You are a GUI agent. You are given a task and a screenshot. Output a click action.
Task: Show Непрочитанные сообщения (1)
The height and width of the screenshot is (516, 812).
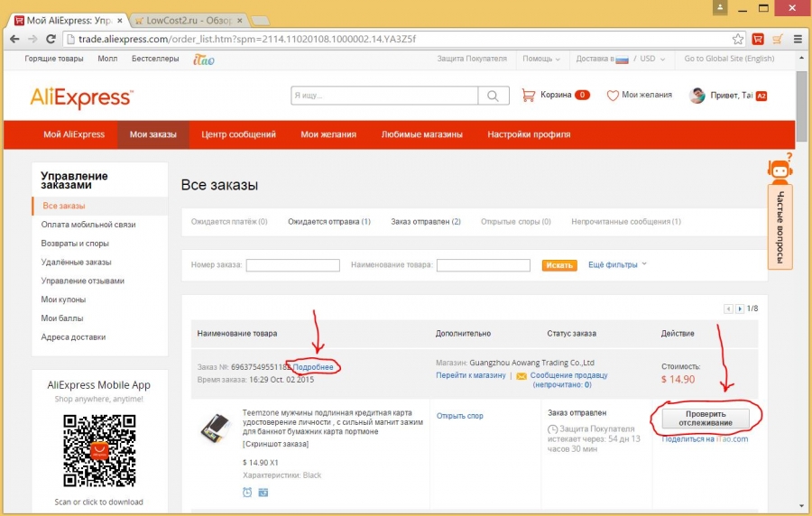(x=625, y=222)
